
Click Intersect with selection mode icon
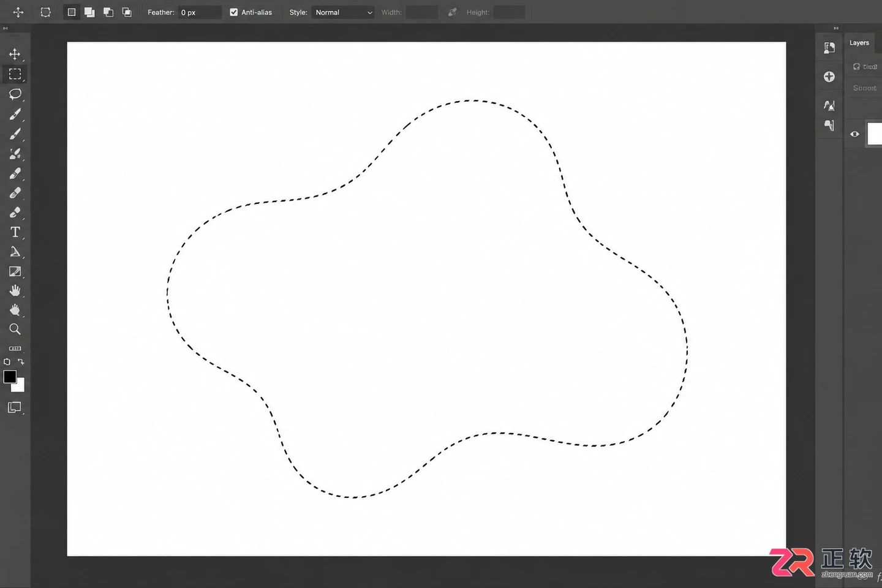coord(127,12)
